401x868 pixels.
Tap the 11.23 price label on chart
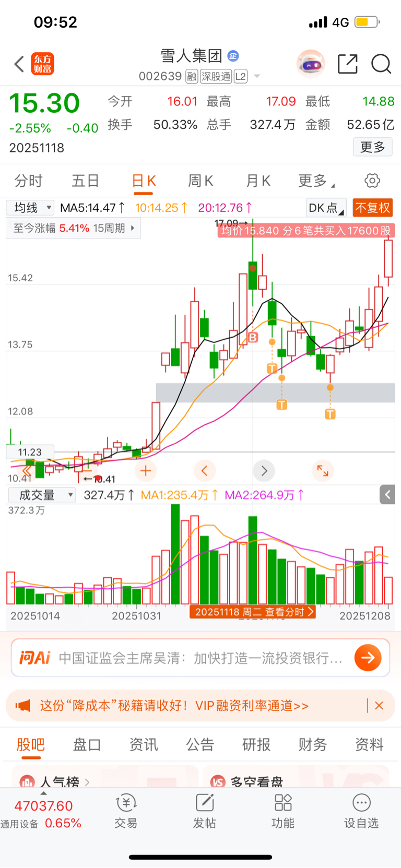pos(30,452)
